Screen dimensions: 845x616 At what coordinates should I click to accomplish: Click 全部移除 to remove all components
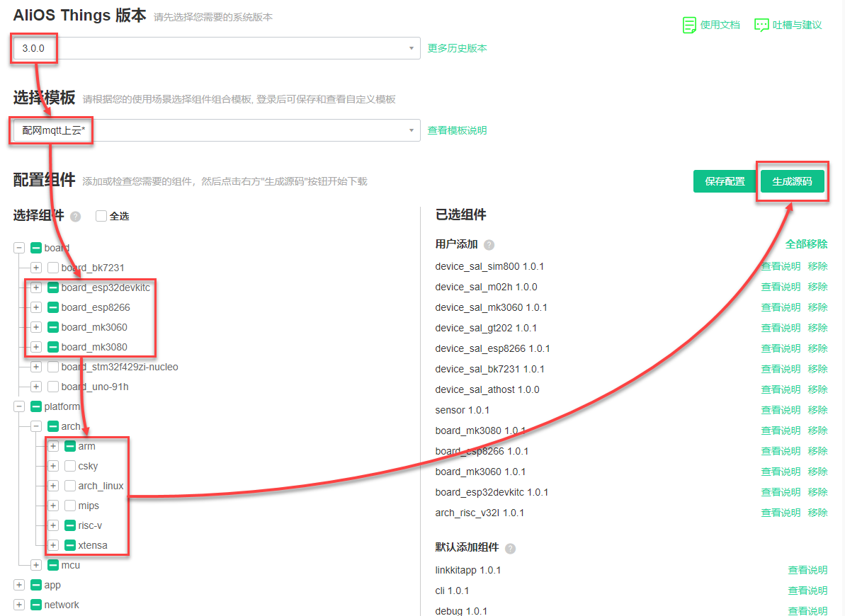(806, 244)
